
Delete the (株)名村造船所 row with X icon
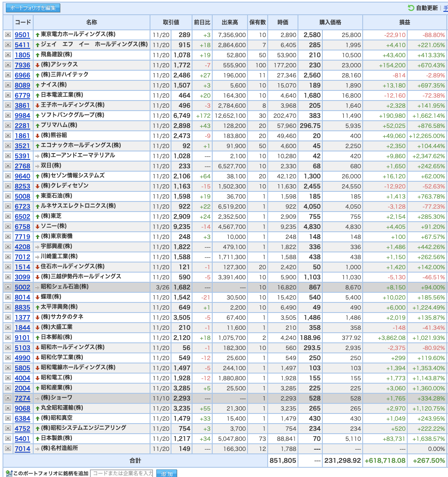pos(8,449)
